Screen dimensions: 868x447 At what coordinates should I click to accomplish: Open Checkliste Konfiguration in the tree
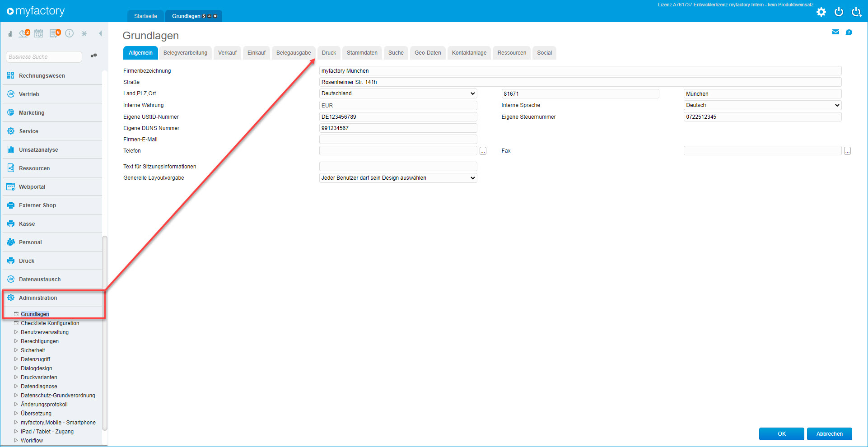point(50,323)
